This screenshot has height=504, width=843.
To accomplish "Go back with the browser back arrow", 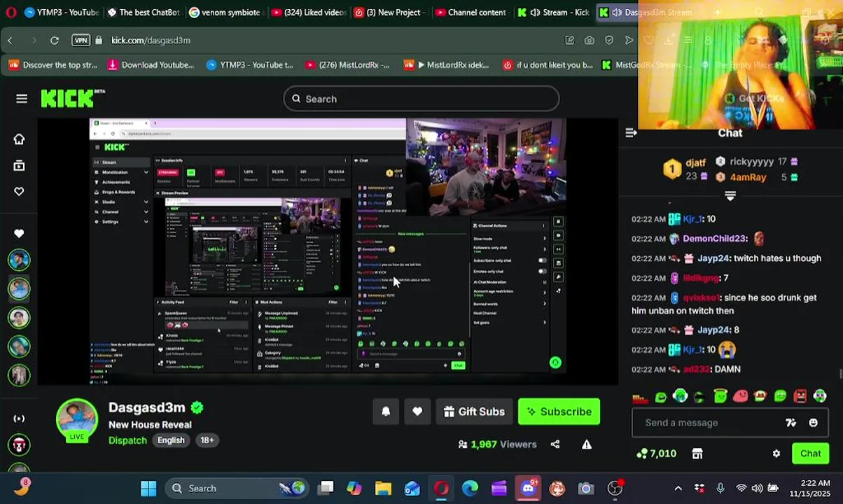I will tap(11, 41).
